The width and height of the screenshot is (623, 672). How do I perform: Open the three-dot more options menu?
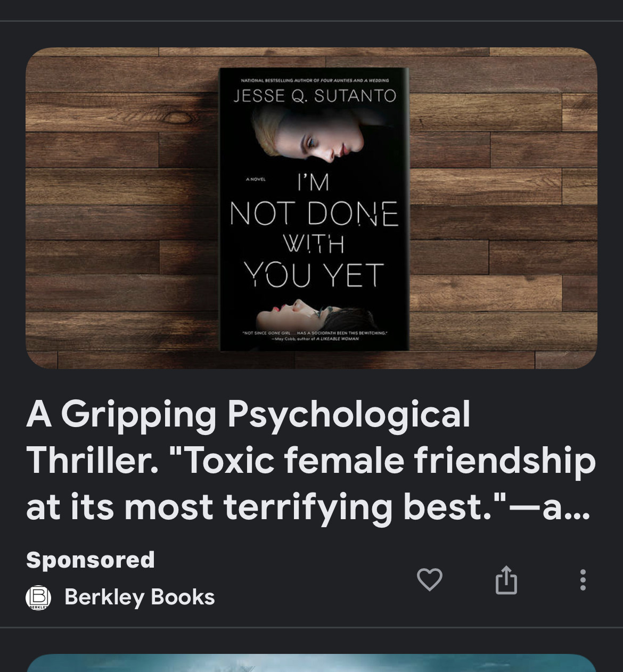[583, 580]
